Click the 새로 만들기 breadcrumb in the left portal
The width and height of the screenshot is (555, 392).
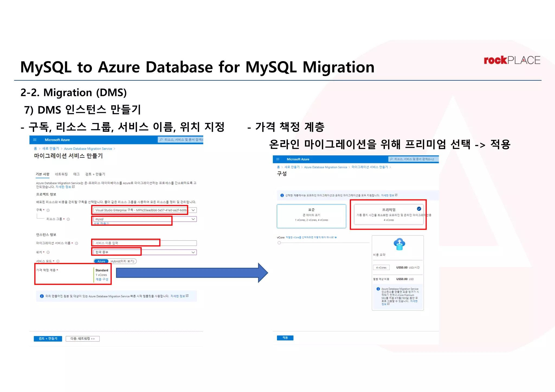point(50,148)
